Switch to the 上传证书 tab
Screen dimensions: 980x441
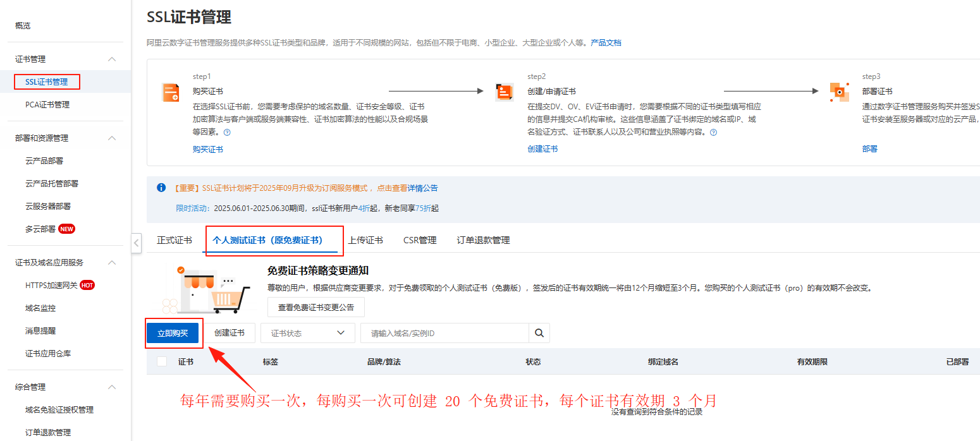pyautogui.click(x=365, y=241)
